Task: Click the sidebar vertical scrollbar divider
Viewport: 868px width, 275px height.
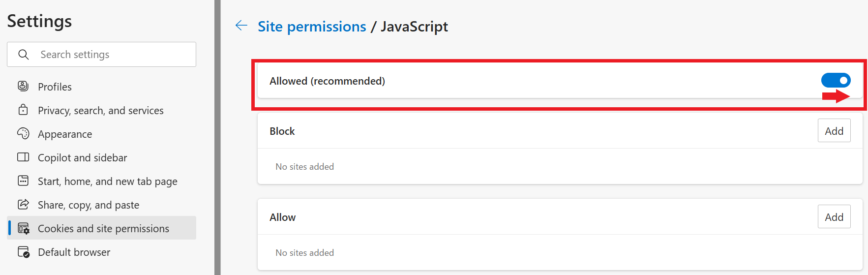Action: [217, 137]
